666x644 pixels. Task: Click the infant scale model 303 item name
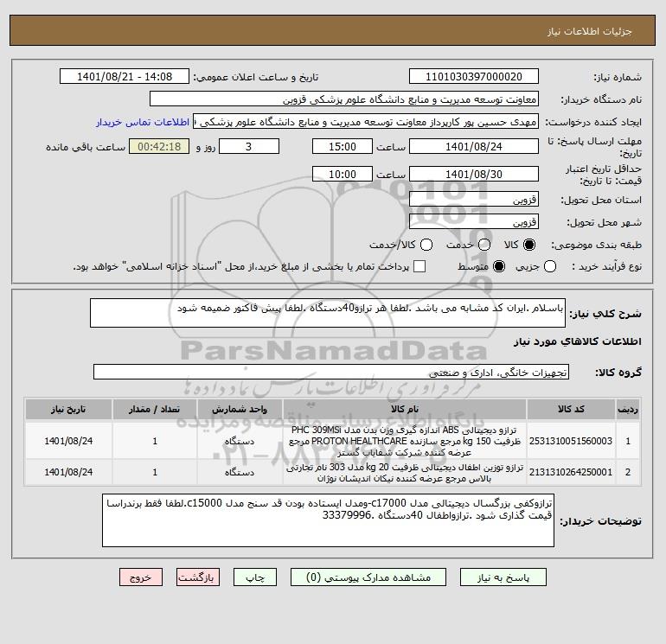[x=405, y=473]
